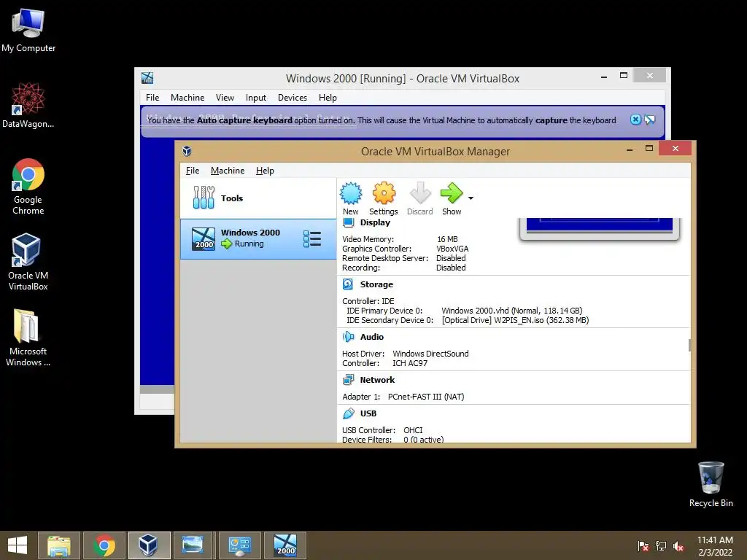Open the control panel taskbar button

click(239, 545)
